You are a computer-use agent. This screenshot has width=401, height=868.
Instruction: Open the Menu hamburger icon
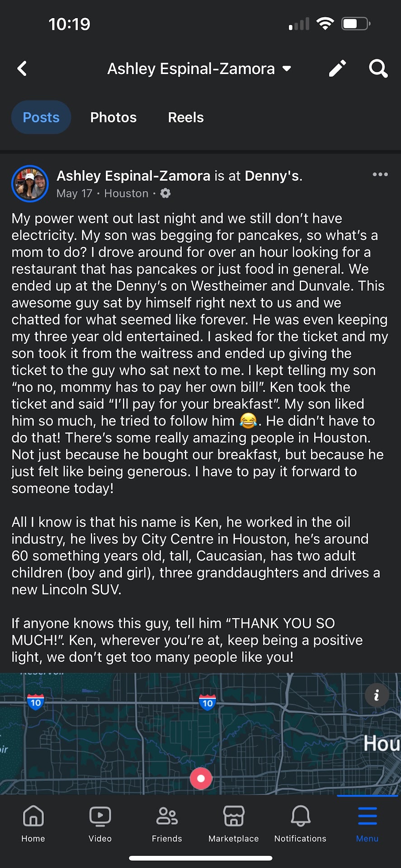(367, 824)
